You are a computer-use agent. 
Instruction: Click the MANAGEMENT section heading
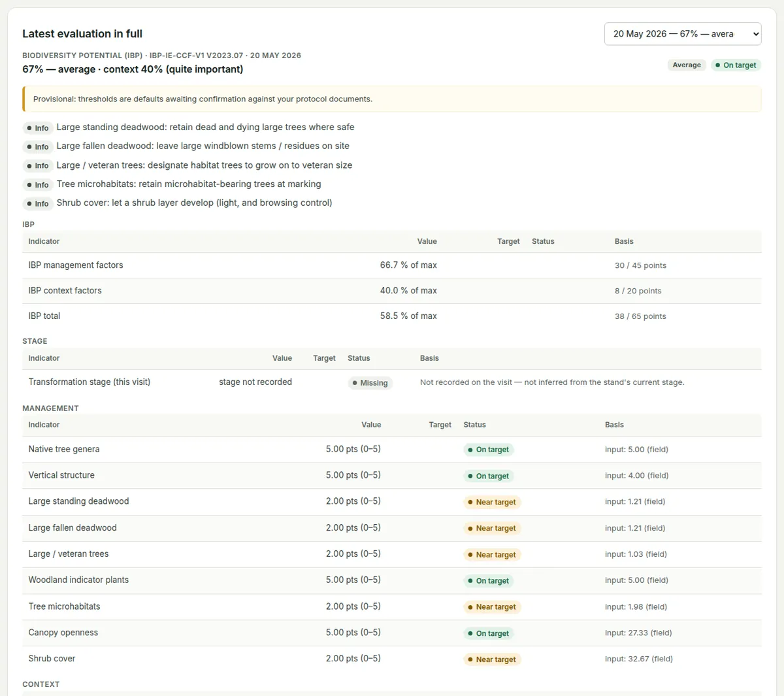(x=50, y=408)
